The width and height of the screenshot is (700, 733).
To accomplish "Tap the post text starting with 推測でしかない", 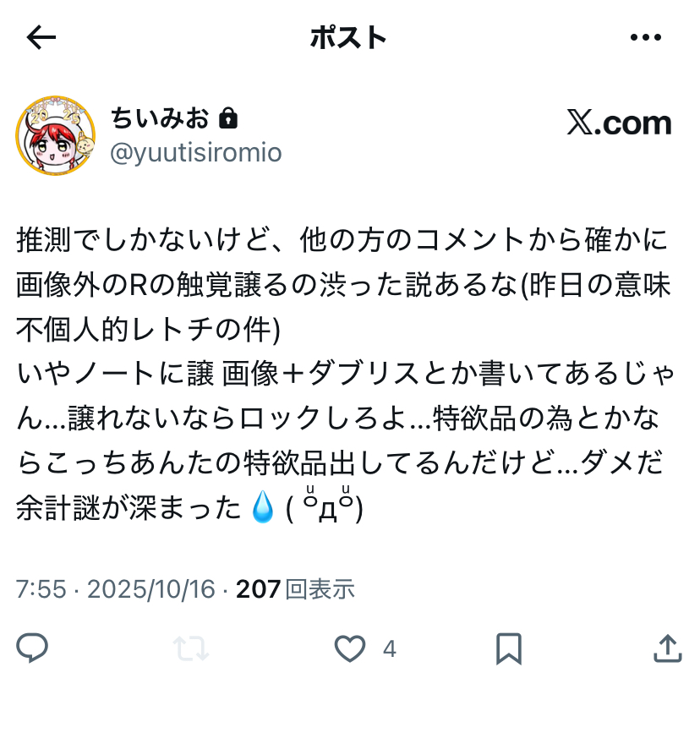I will pyautogui.click(x=345, y=375).
